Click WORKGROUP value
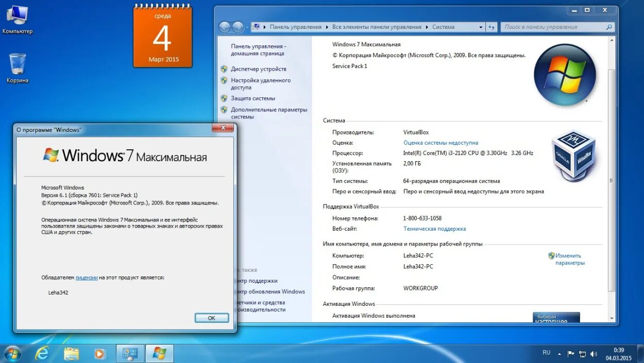 (x=420, y=288)
